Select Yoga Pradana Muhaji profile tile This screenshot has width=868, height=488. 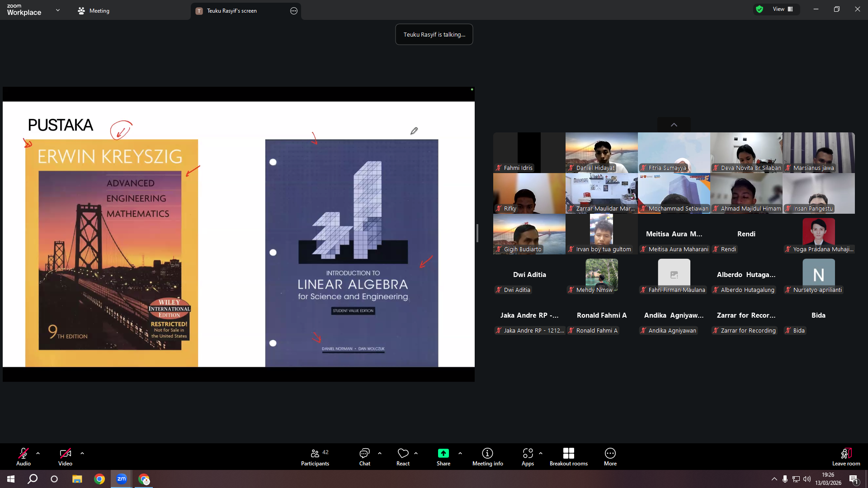(x=819, y=234)
